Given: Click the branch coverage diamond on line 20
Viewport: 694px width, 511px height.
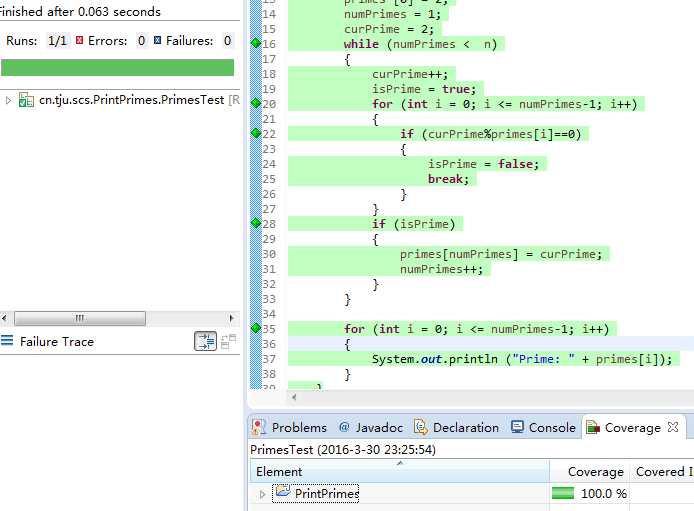Looking at the screenshot, I should (x=256, y=103).
